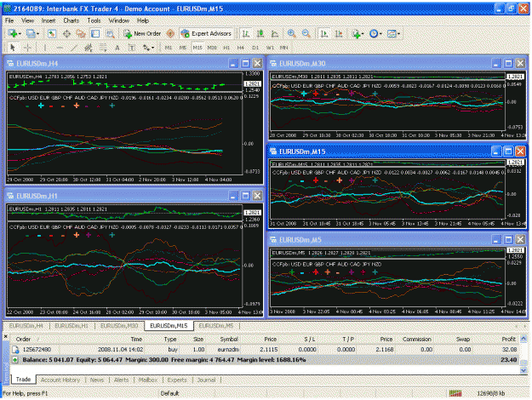Open the Data Window crosshair-target icon
The image size is (532, 400).
[66, 33]
